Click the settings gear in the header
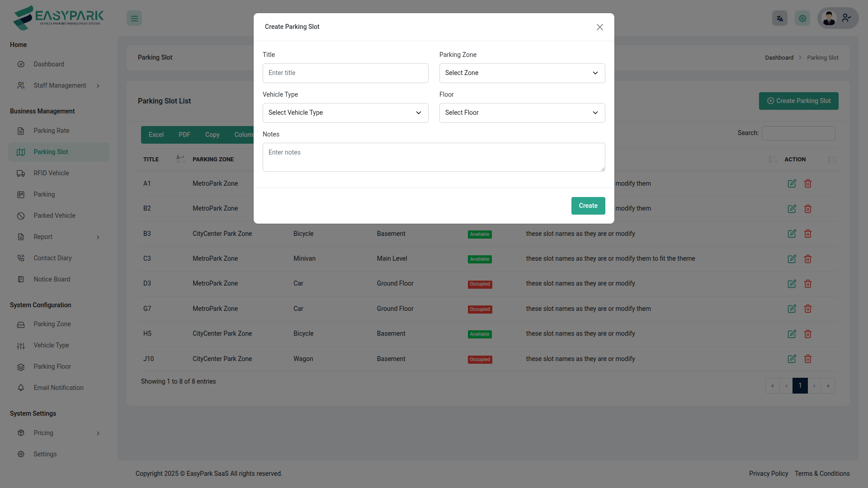Viewport: 868px width, 488px height. pos(802,18)
